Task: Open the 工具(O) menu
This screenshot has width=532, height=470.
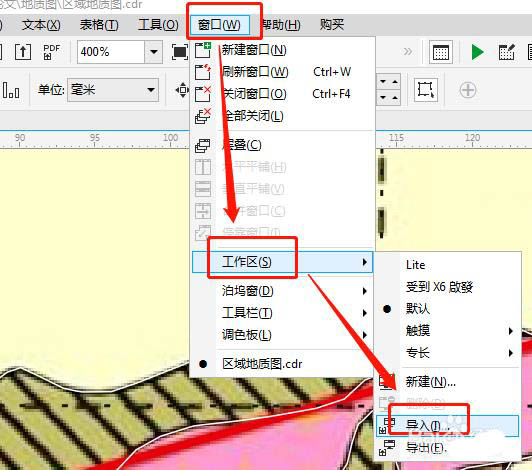Action: coord(158,25)
